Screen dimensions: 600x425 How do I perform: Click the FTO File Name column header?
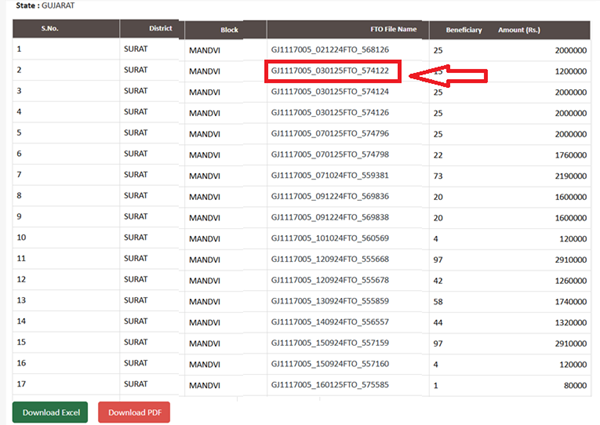tap(393, 29)
